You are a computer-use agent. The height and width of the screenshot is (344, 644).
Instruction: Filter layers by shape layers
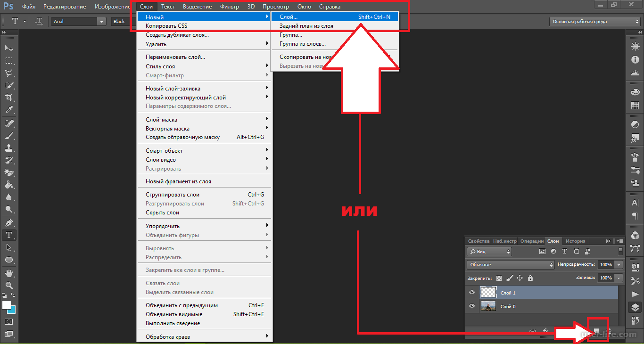click(x=576, y=252)
